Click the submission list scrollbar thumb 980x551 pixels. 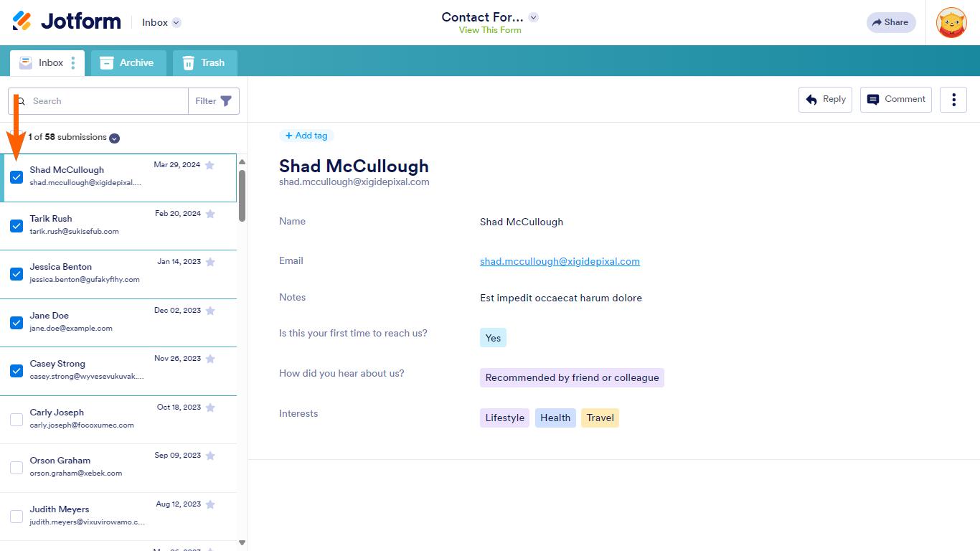(x=242, y=196)
